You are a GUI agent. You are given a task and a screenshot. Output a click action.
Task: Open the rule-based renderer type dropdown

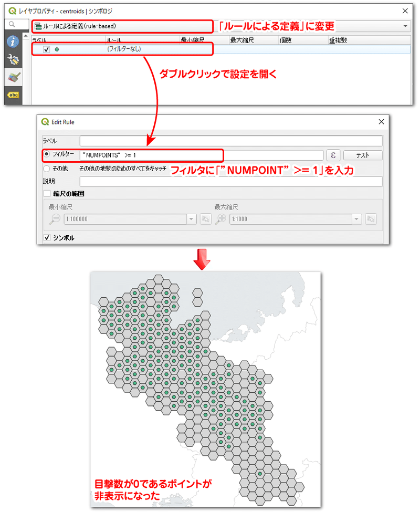tap(220, 26)
